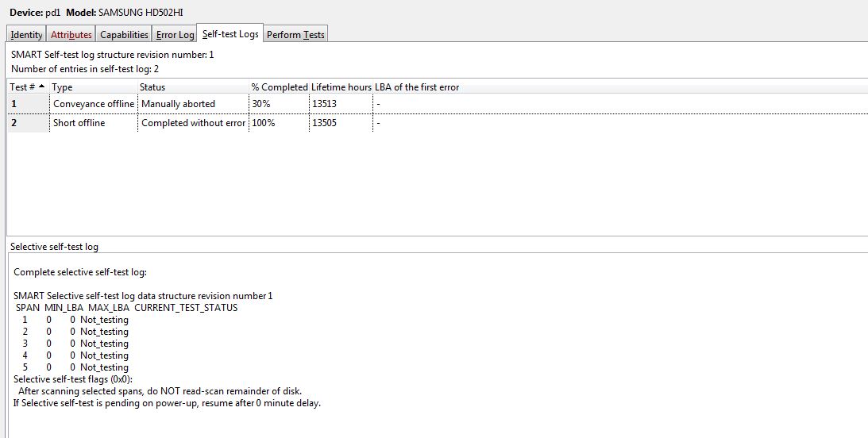Go to the Capabilities tab
Image resolution: width=868 pixels, height=438 pixels.
124,34
